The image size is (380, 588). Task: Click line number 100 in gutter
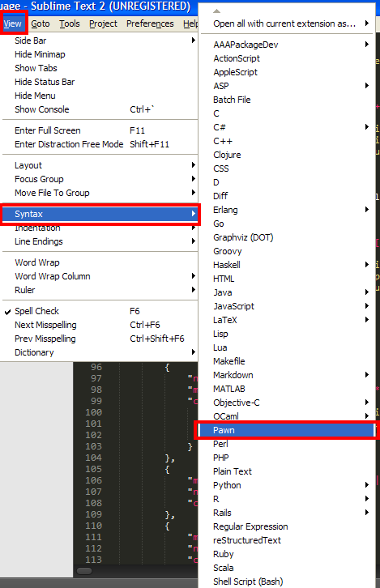point(93,412)
